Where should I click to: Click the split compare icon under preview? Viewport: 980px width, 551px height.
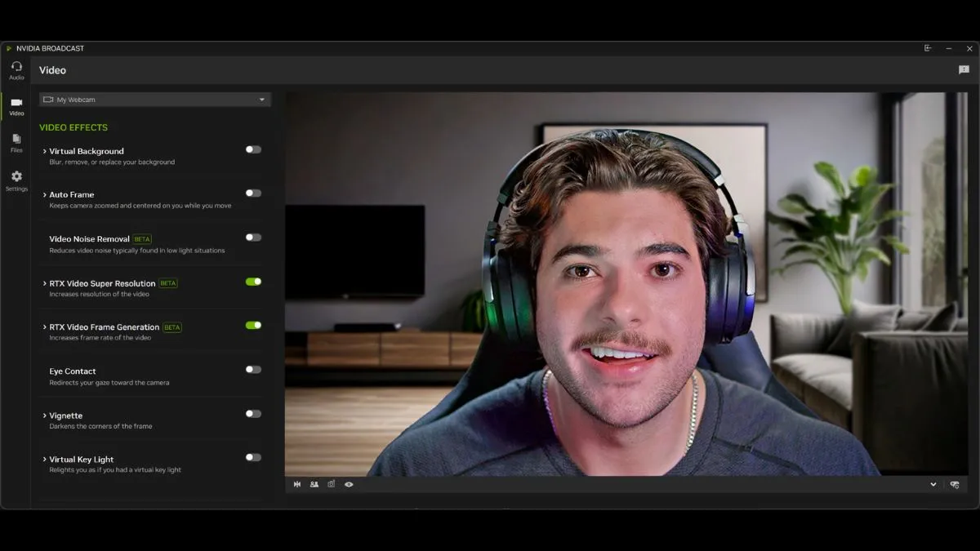297,484
